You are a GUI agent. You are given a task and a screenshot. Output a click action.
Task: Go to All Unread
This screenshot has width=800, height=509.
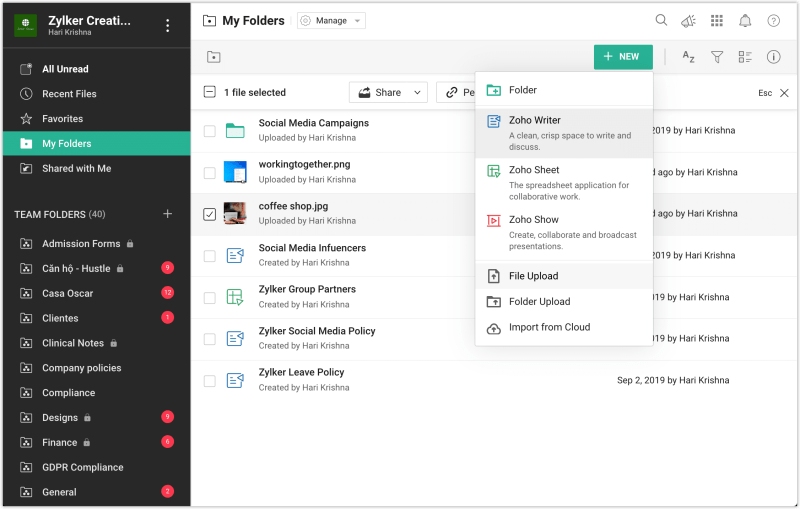tap(96, 69)
